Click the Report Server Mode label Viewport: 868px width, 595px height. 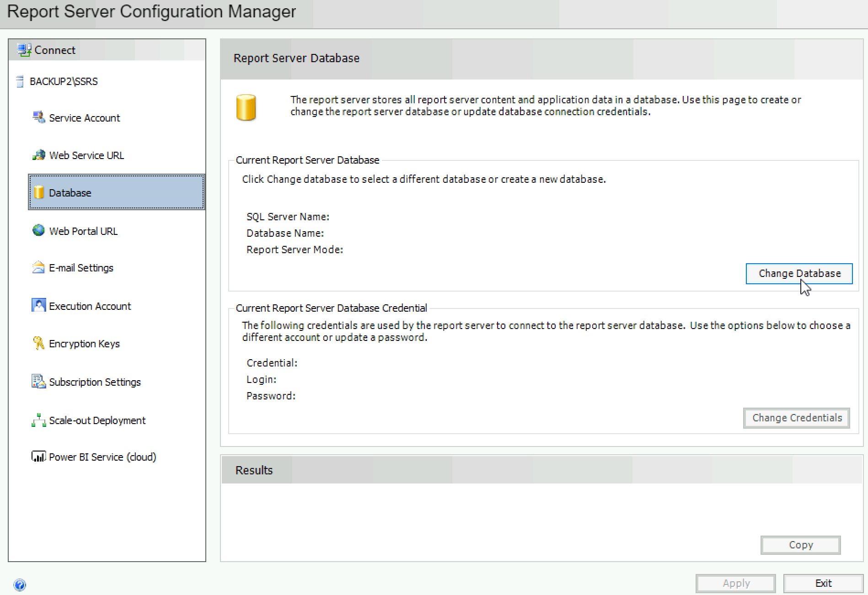(x=295, y=250)
